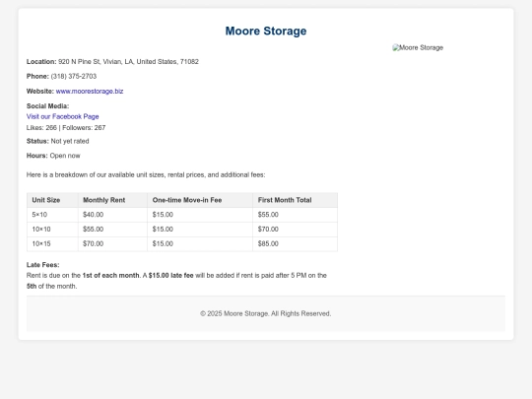Viewport: 532px width, 399px height.
Task: Click the phone number (318) 375-2703
Action: click(x=74, y=76)
